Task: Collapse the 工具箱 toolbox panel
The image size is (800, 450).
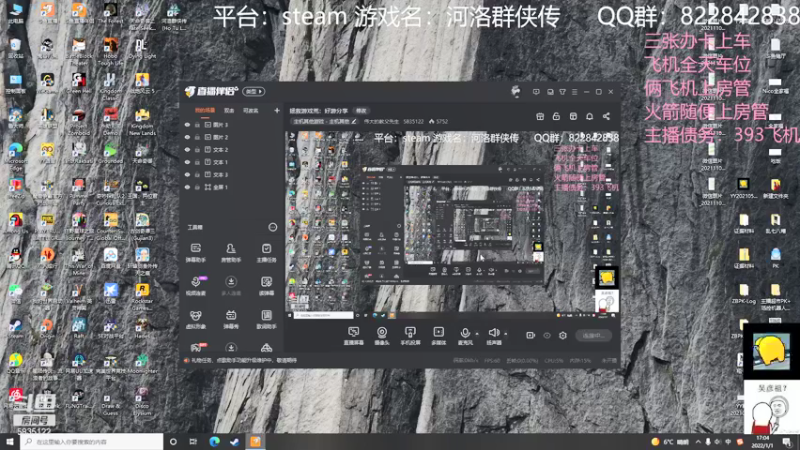Action: (x=272, y=227)
